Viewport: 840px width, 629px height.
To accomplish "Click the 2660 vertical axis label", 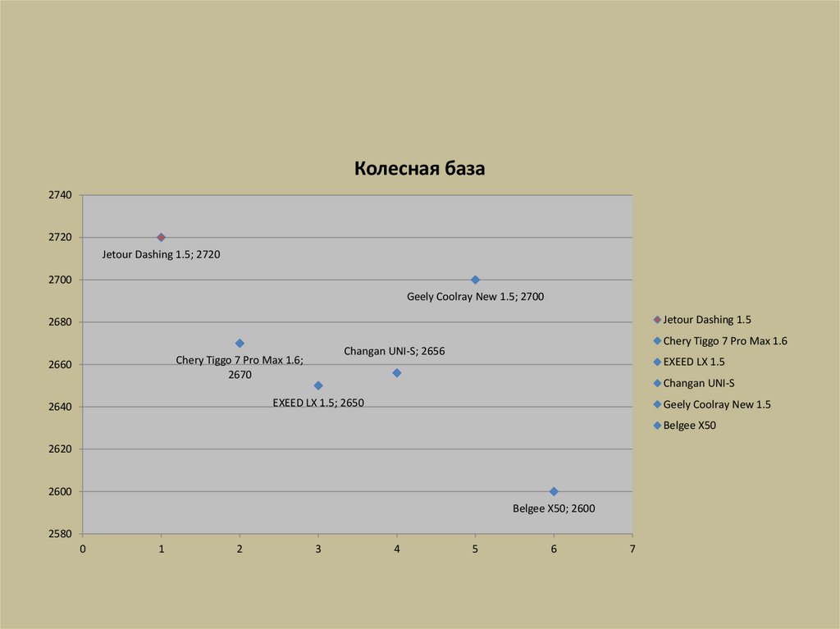I will 60,364.
